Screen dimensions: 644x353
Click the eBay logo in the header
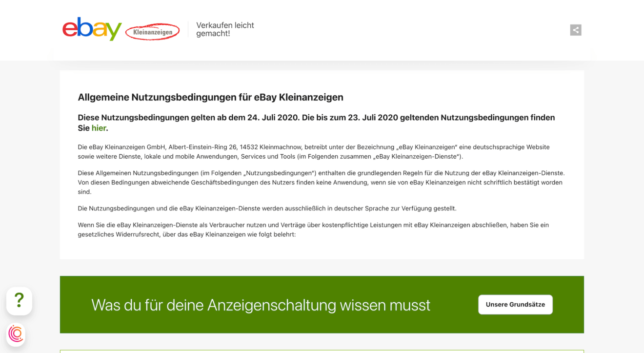[92, 29]
